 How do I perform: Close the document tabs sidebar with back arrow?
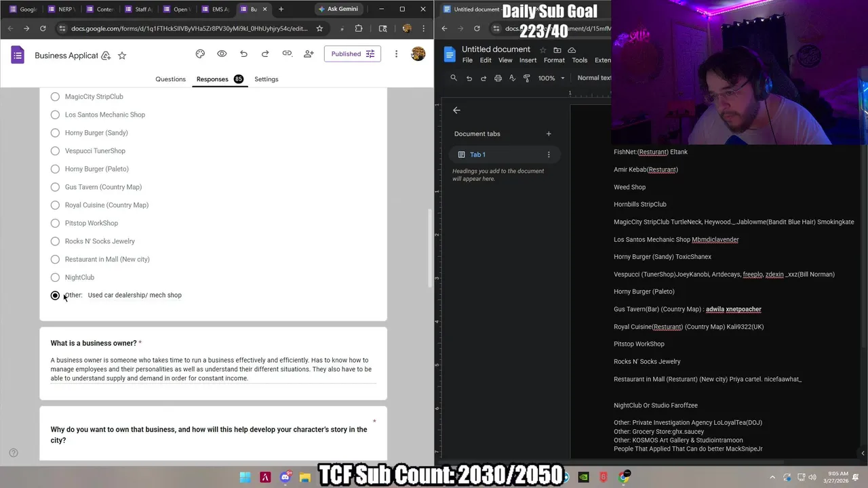click(456, 110)
